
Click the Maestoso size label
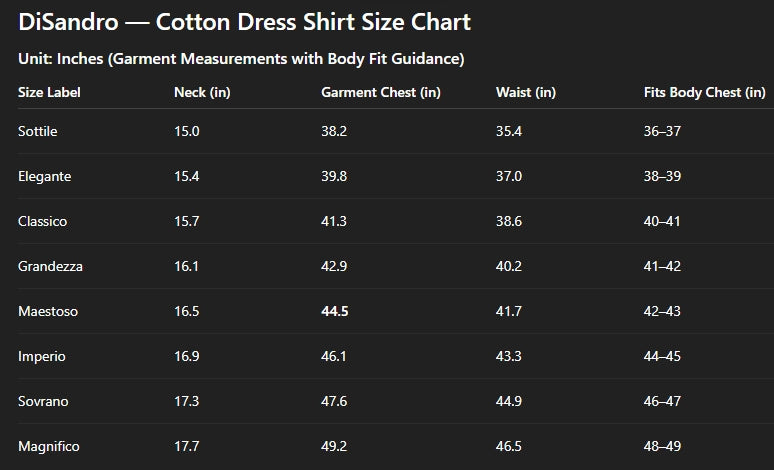(48, 311)
